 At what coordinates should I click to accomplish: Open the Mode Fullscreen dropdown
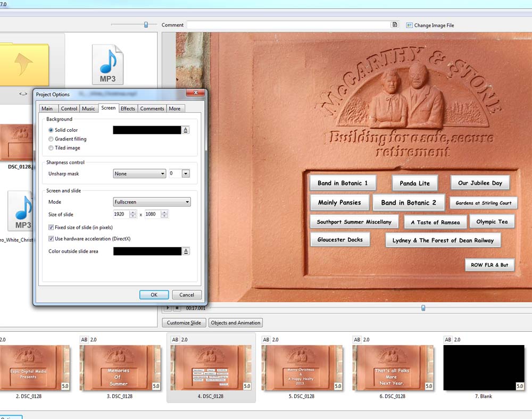pos(152,202)
